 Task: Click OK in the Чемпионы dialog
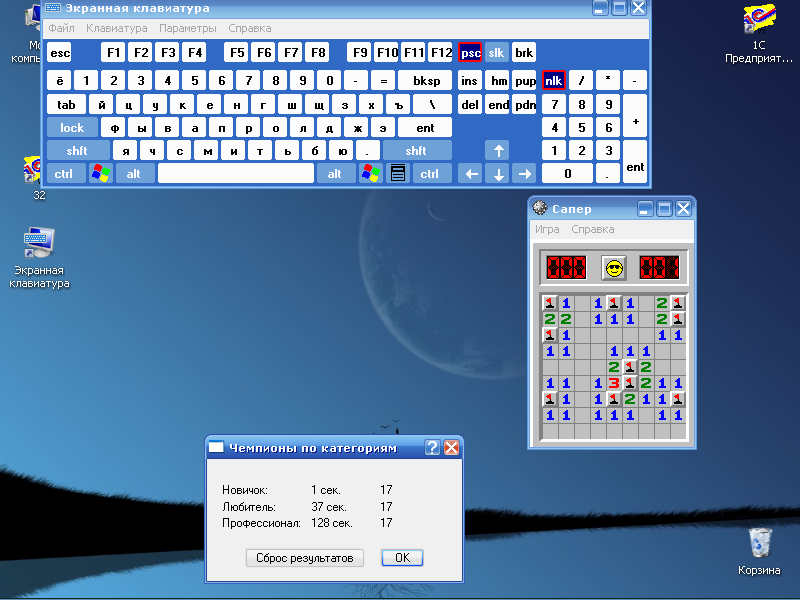point(403,558)
